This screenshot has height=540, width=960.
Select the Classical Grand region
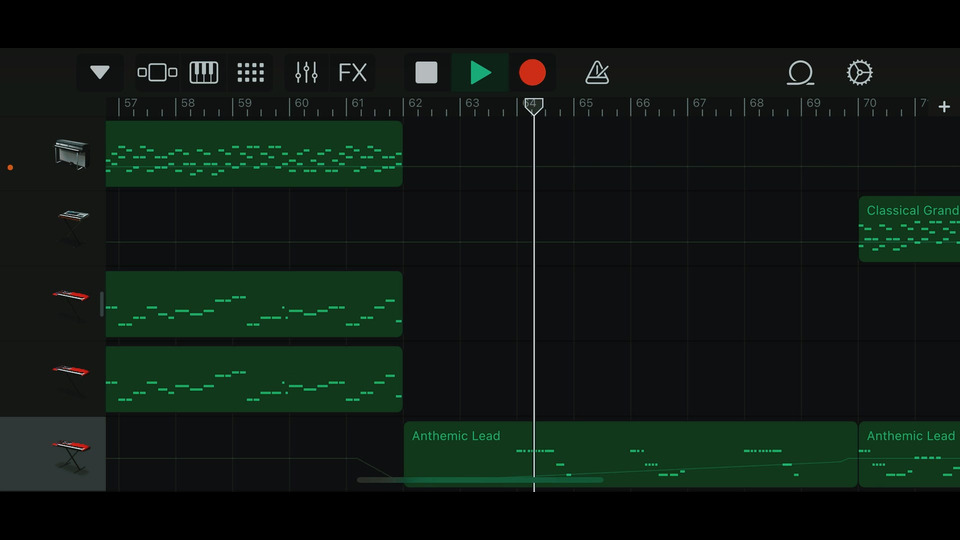pos(909,229)
